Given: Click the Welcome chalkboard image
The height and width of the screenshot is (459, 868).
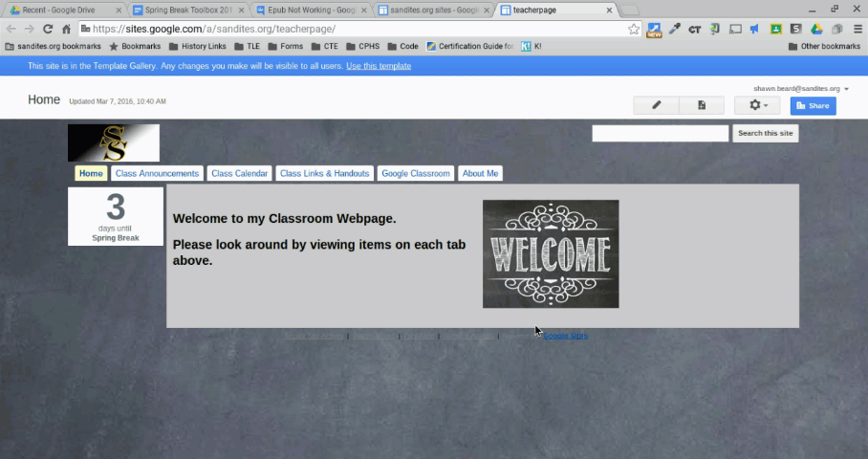Looking at the screenshot, I should click(551, 253).
